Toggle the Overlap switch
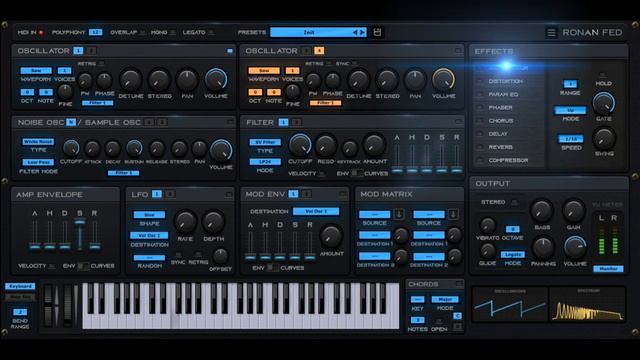 click(x=142, y=33)
